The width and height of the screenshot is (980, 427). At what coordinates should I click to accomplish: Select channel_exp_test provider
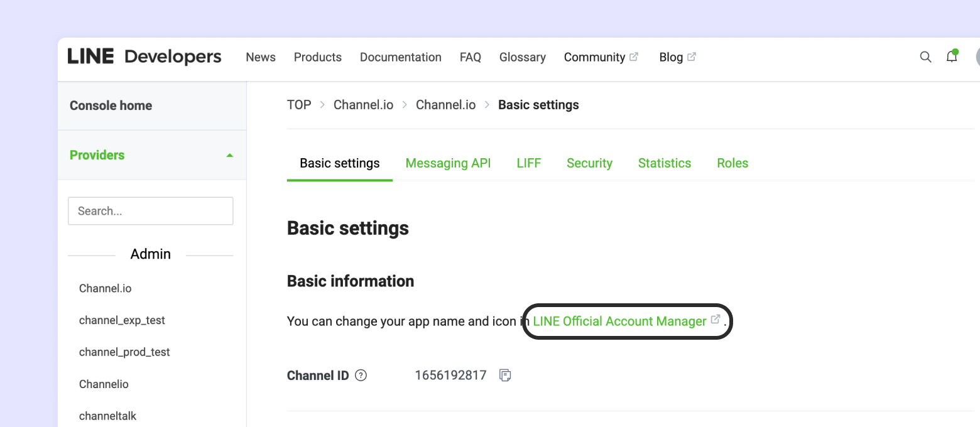point(122,320)
